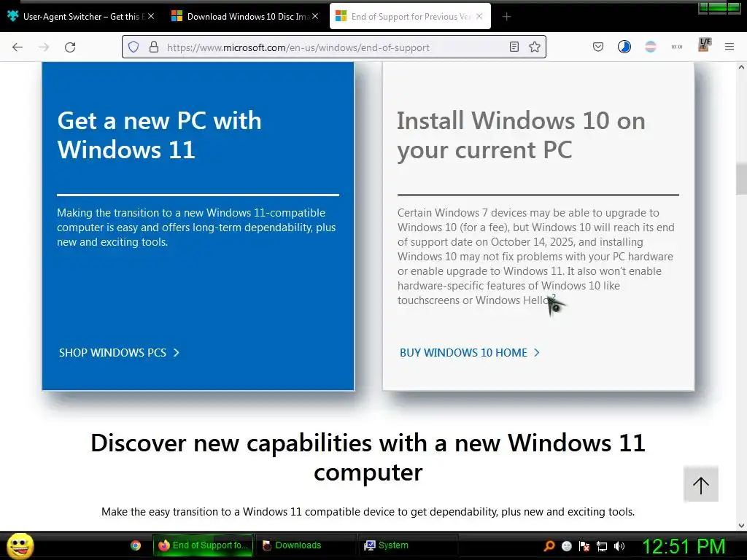Open the L/F extension icon

704,44
